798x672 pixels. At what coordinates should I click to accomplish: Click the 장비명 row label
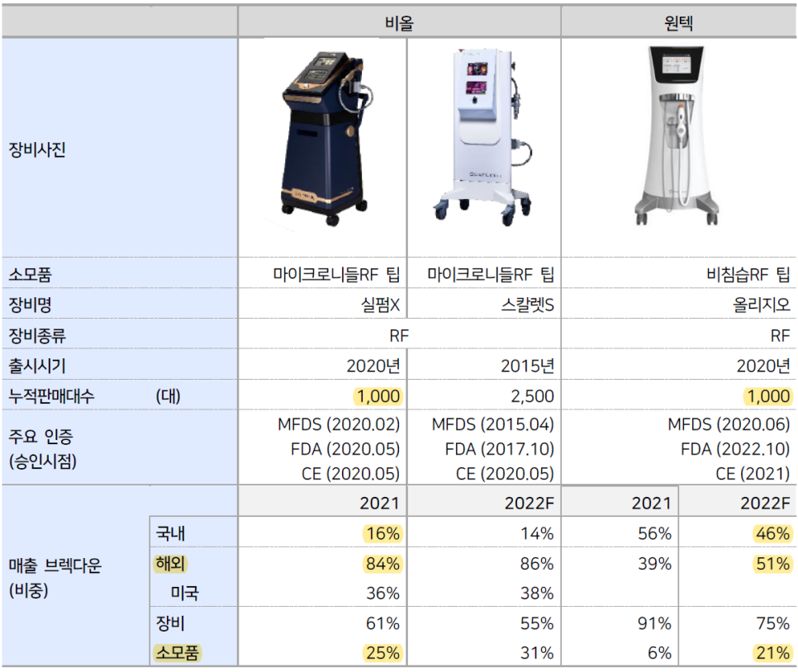30,305
